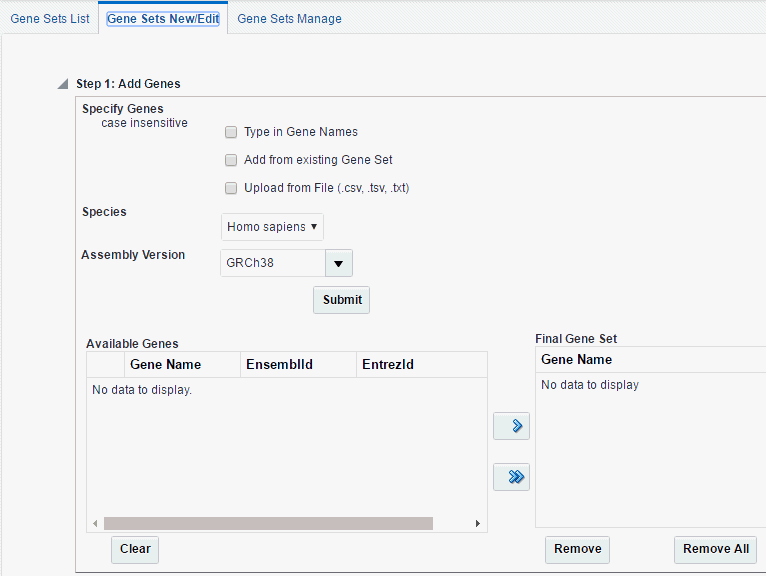Select the Gene Sets New/Edit tab
Screen dimensions: 766x576
tap(163, 19)
